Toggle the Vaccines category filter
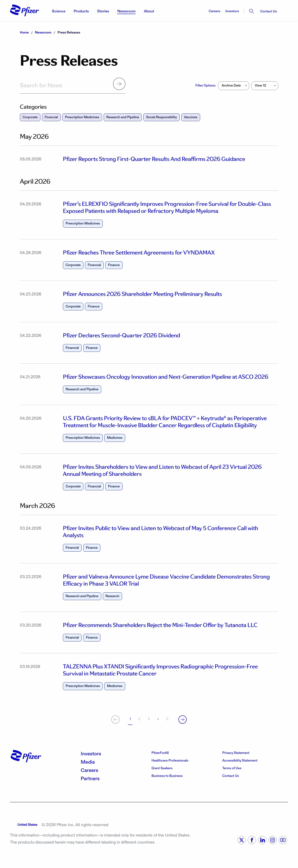The image size is (298, 868). coord(191,117)
